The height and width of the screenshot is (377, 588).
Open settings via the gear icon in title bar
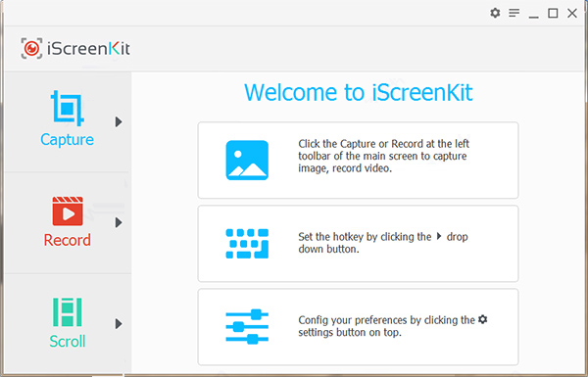[495, 13]
